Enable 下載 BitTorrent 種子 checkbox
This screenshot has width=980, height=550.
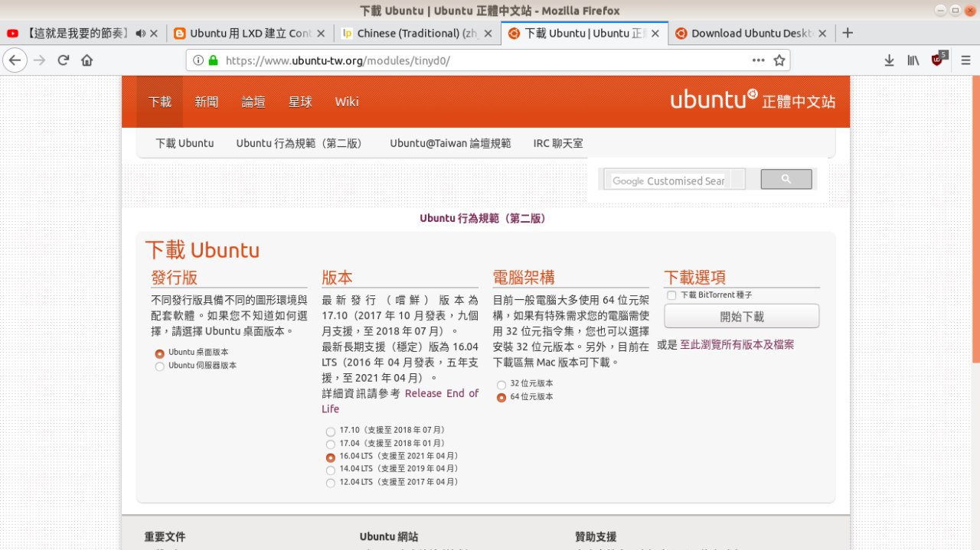tap(671, 295)
